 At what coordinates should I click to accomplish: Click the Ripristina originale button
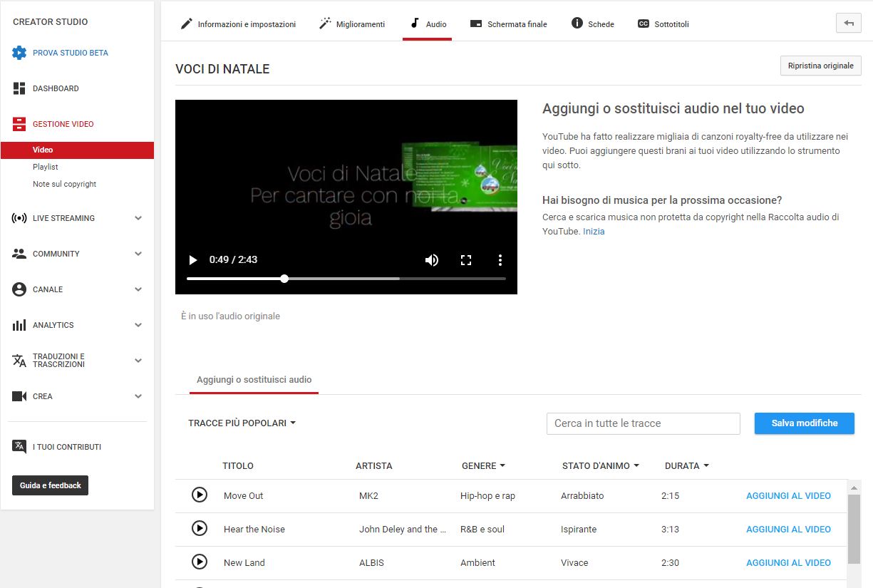click(x=821, y=66)
